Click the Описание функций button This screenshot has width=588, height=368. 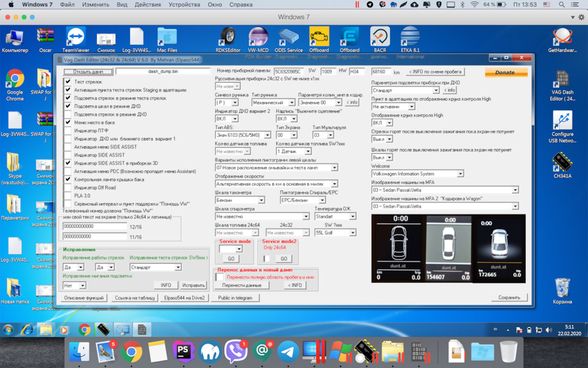(x=84, y=298)
